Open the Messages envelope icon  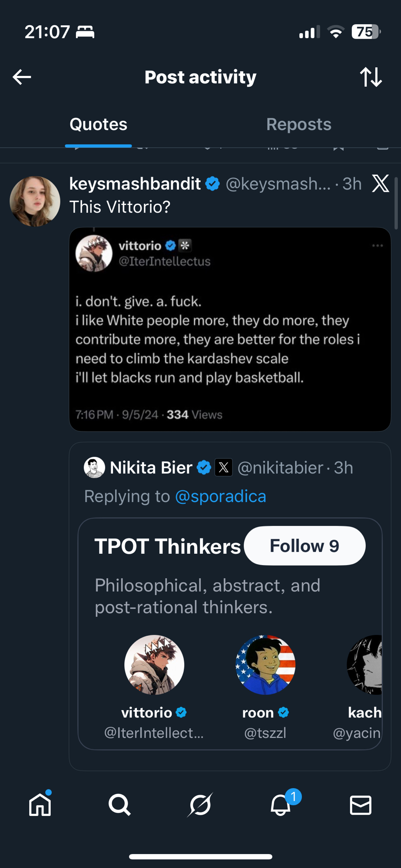click(361, 805)
